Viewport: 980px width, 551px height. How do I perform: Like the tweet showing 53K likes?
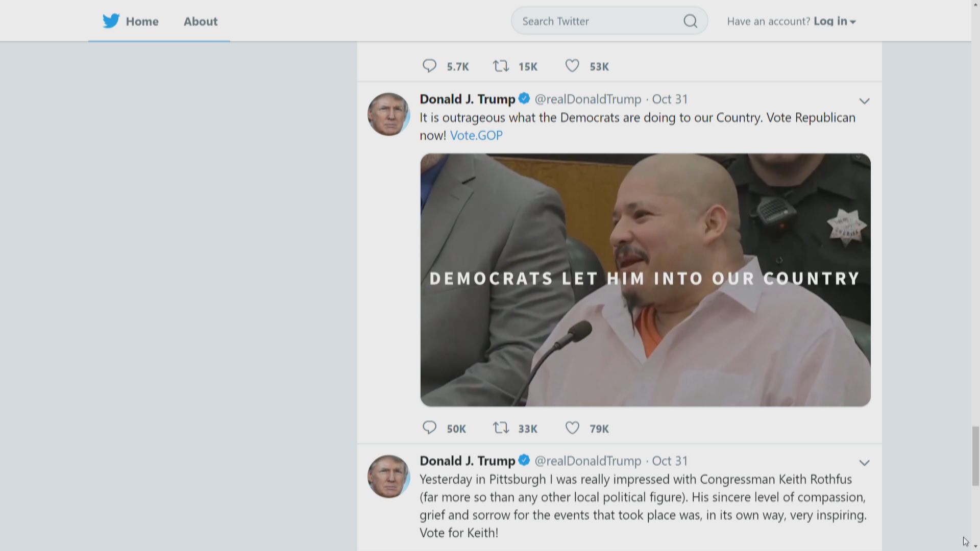pyautogui.click(x=572, y=66)
